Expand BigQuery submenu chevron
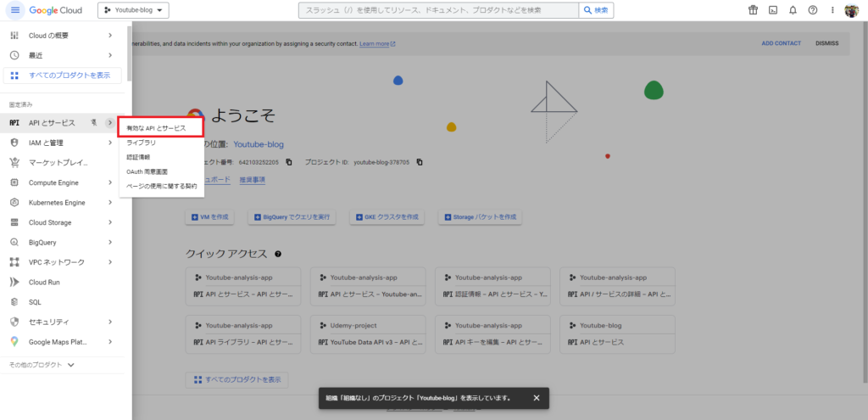 pos(110,242)
